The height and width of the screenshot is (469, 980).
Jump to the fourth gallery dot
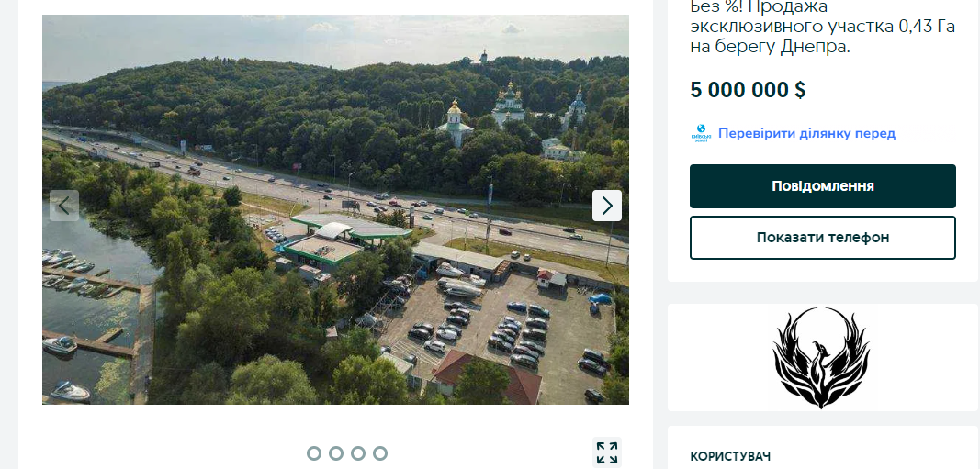(x=380, y=453)
